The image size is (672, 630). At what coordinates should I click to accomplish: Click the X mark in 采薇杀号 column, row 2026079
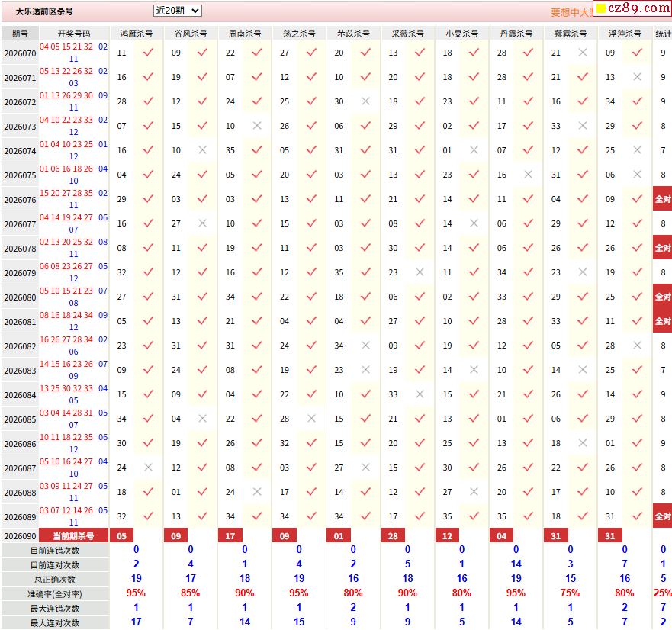[420, 272]
